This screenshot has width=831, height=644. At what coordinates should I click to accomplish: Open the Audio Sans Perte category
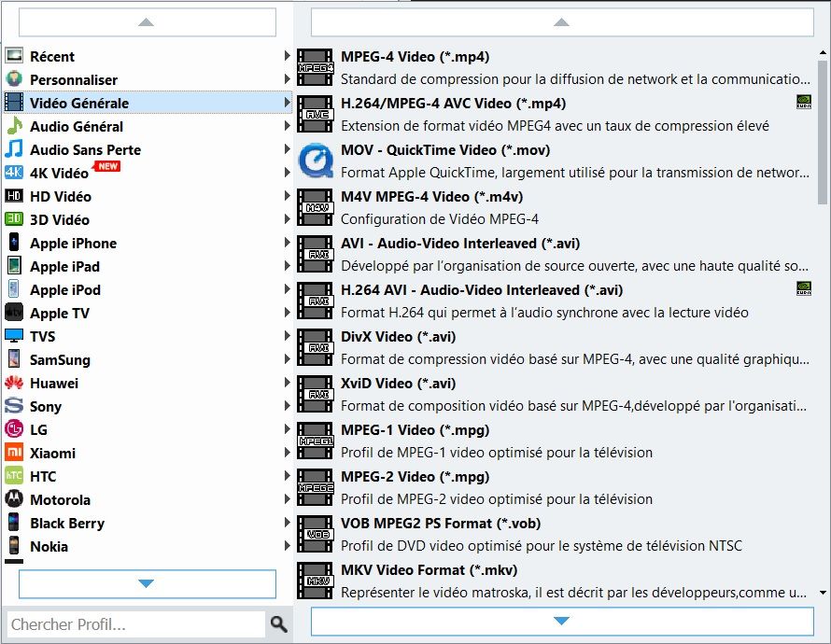[148, 149]
